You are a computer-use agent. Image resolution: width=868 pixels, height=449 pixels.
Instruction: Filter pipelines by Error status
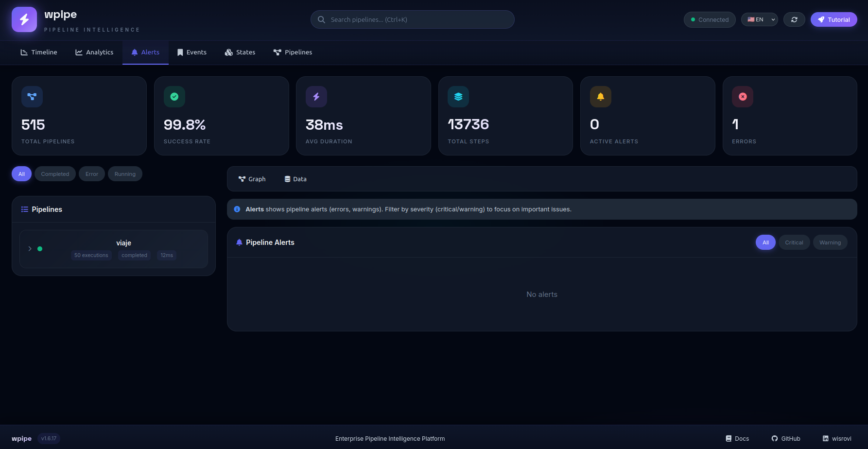pyautogui.click(x=92, y=174)
